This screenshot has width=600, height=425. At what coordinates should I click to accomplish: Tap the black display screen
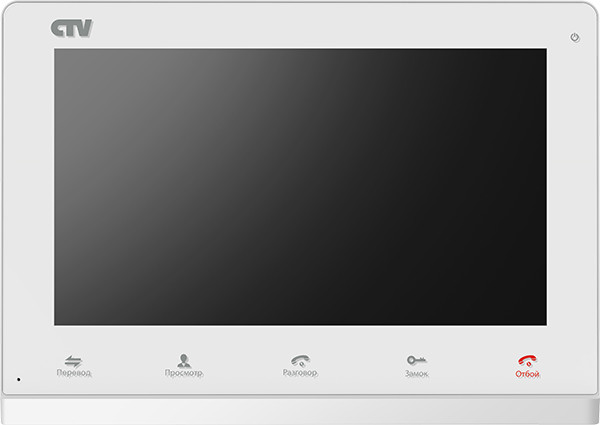pos(300,187)
